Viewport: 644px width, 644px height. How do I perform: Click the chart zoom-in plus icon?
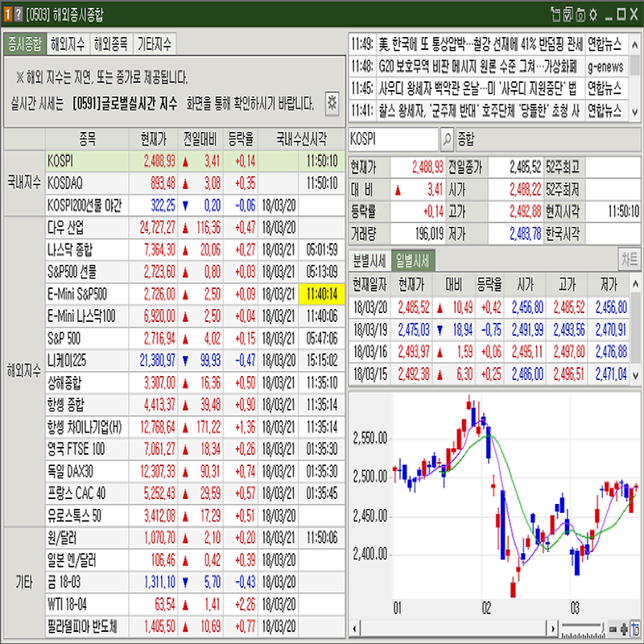[x=624, y=628]
